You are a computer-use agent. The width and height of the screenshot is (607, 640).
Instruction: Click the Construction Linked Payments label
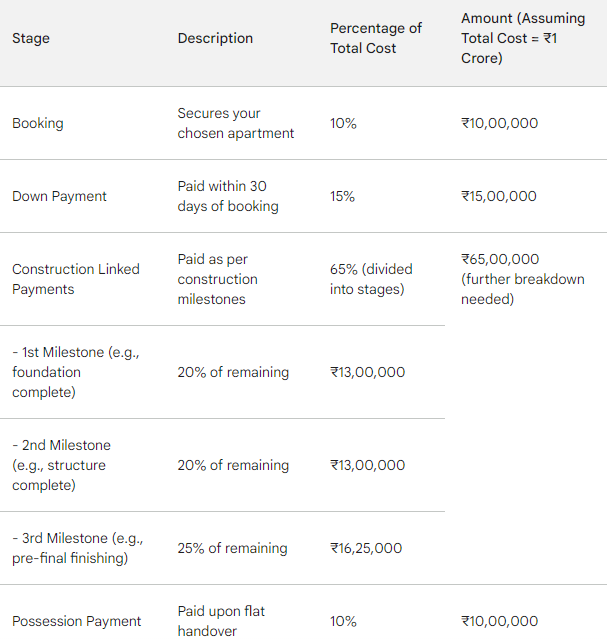76,279
